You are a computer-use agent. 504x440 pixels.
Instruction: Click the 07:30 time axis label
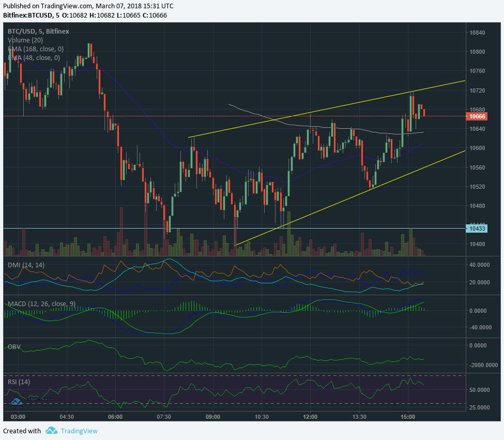coord(164,417)
